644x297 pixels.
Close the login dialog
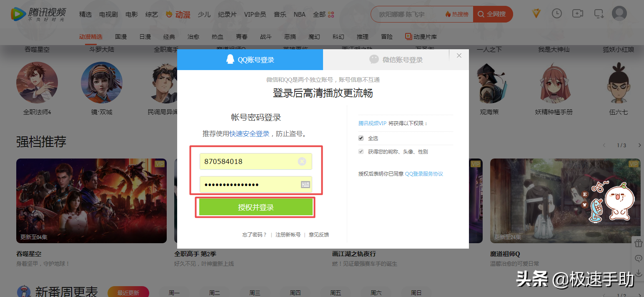[x=459, y=55]
